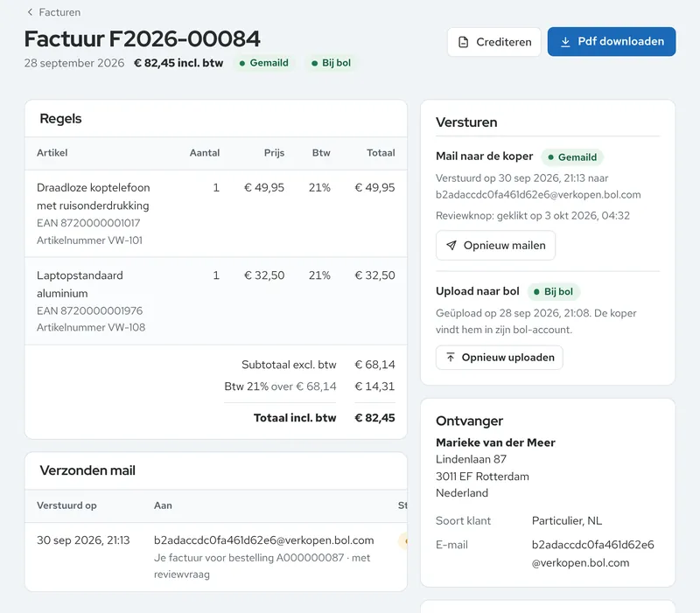Click the btw amount € 14,31
This screenshot has height=613, width=700.
tap(375, 386)
